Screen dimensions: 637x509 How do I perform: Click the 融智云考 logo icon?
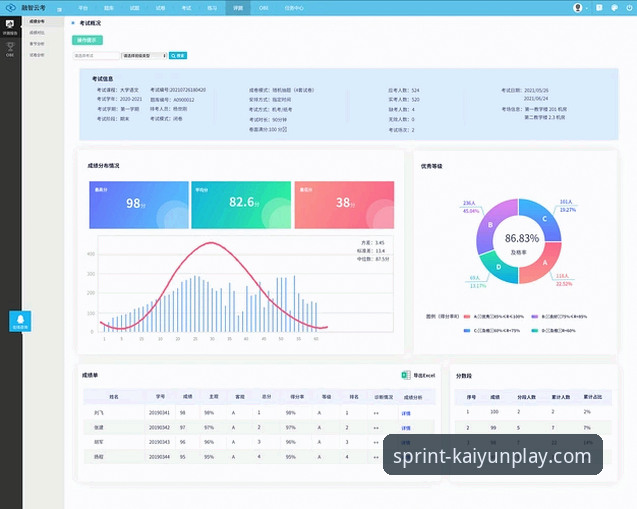click(10, 7)
